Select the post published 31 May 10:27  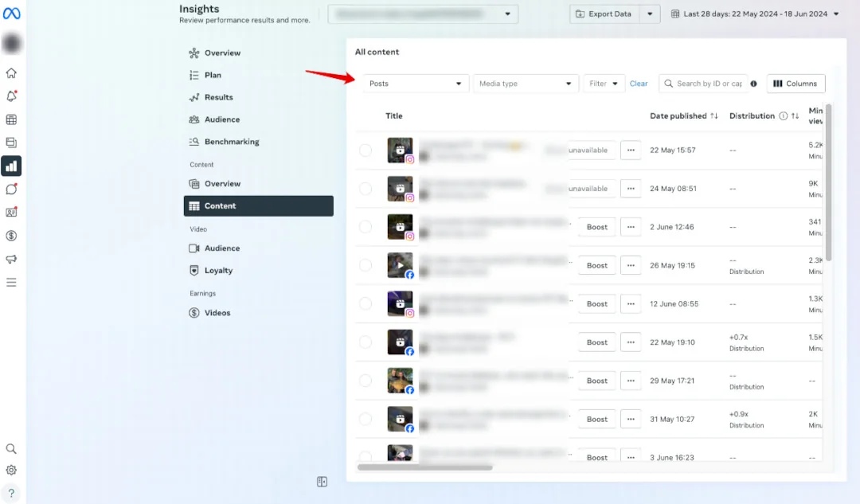[365, 419]
